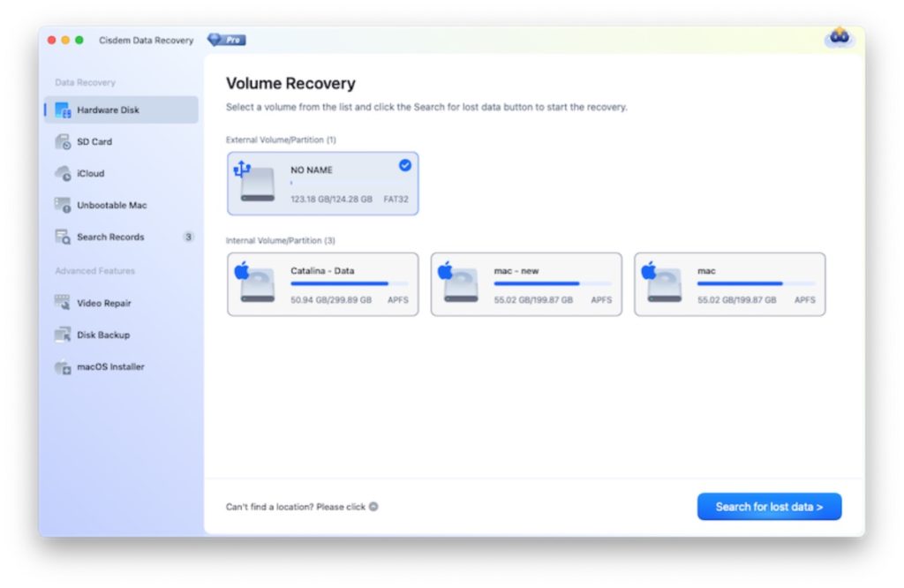Click the help icon after "Please click"
The image size is (904, 588).
tap(373, 507)
